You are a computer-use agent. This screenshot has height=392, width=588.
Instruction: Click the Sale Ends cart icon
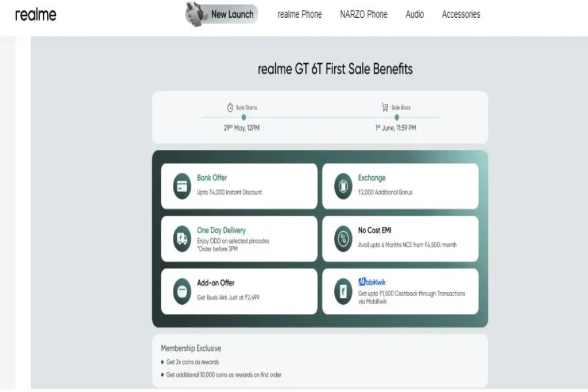click(x=385, y=107)
